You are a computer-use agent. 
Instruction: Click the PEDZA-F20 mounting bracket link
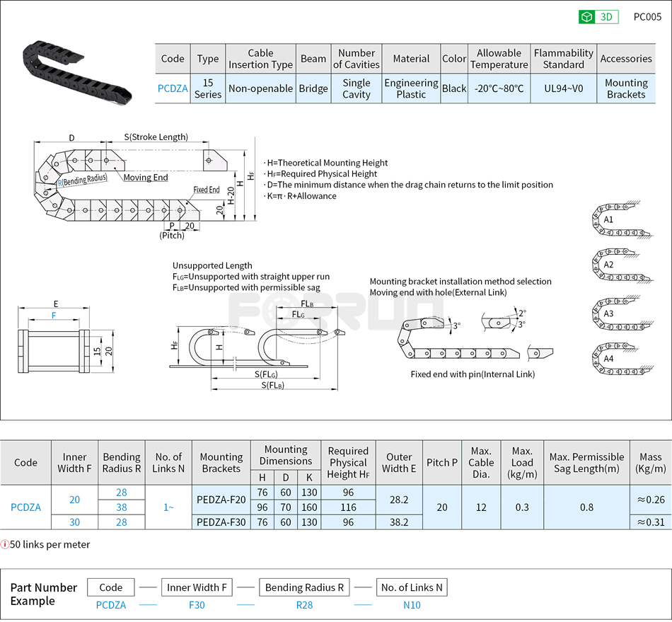(221, 500)
